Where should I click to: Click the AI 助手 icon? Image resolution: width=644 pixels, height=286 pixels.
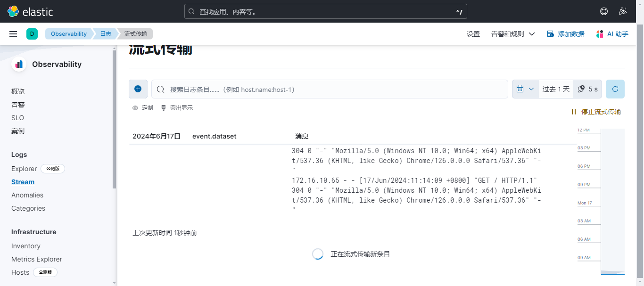coord(600,34)
